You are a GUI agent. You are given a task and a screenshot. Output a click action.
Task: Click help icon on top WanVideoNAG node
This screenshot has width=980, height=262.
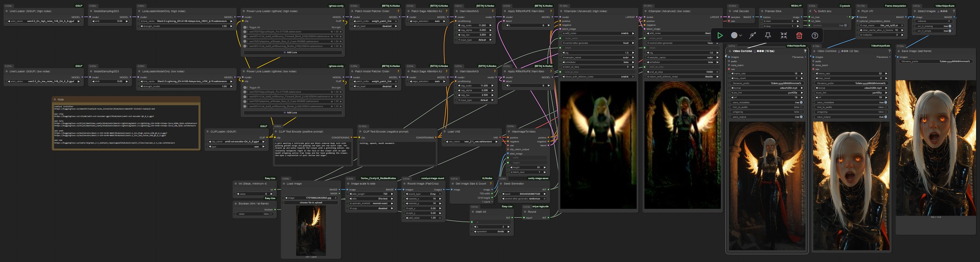494,11
